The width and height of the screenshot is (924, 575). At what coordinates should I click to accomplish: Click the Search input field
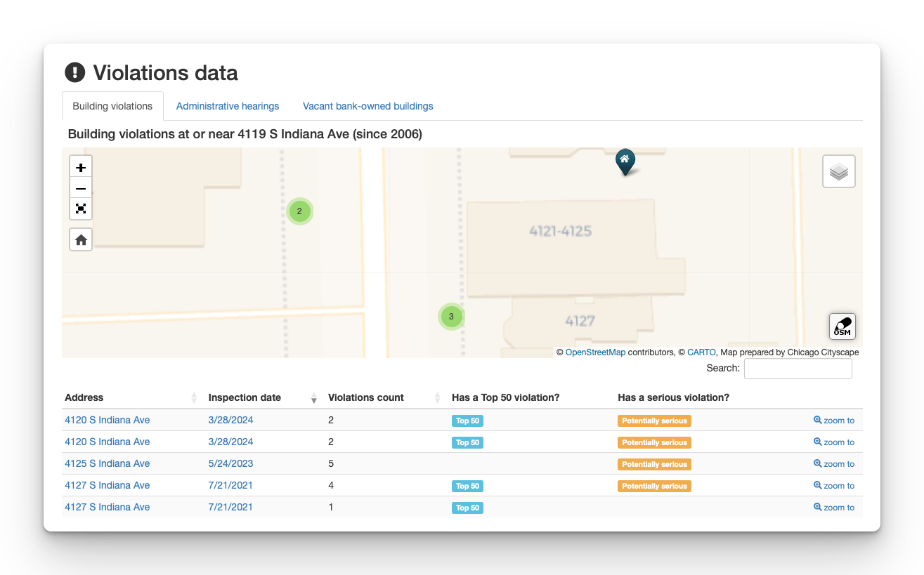click(x=798, y=369)
